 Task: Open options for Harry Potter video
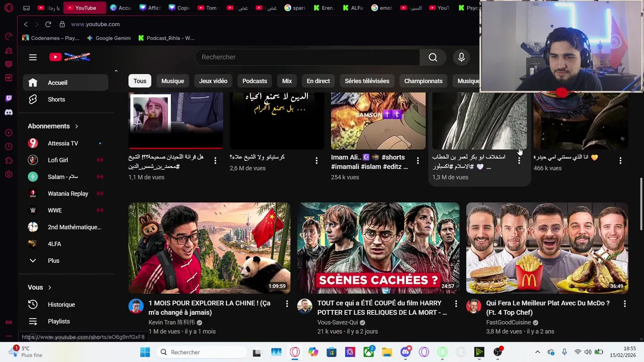(x=456, y=304)
